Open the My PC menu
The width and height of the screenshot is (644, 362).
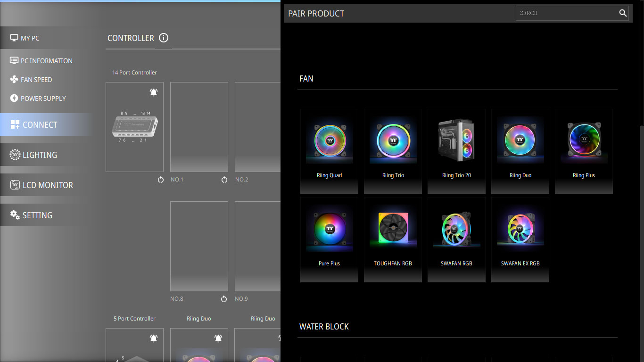click(x=30, y=38)
